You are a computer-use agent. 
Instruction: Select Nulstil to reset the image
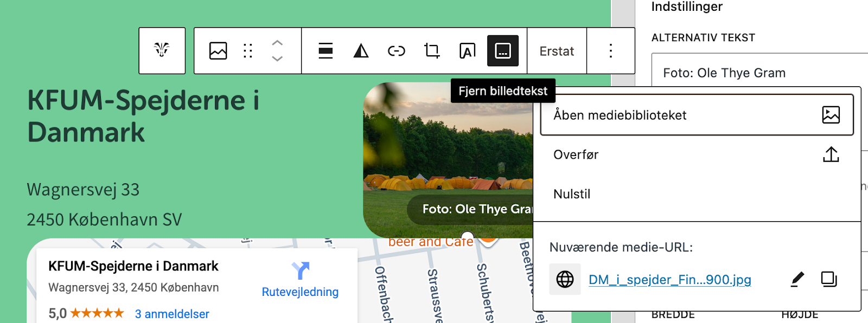572,194
